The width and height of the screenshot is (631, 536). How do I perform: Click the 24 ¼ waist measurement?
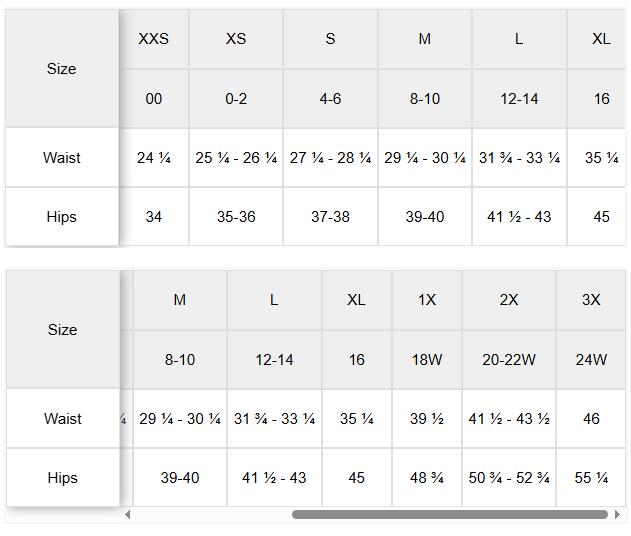(153, 158)
